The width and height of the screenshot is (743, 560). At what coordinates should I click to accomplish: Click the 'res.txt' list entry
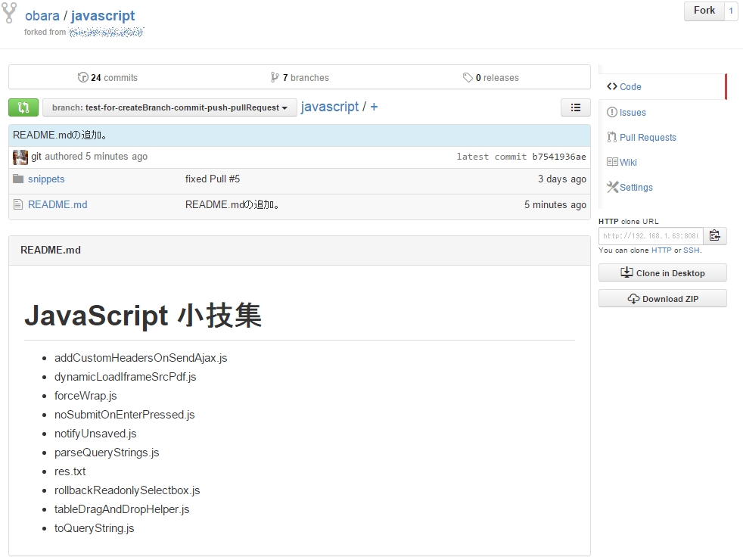click(x=70, y=471)
